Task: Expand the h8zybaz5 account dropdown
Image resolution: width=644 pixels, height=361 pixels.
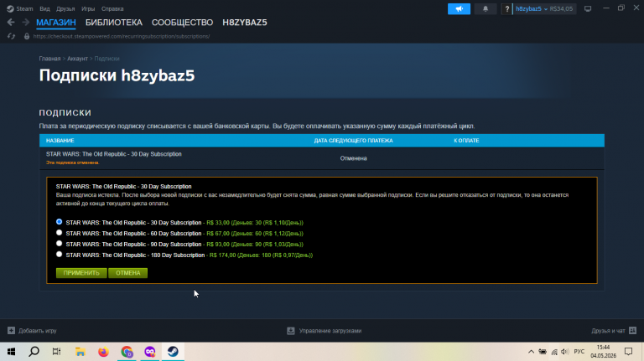Action: click(532, 8)
